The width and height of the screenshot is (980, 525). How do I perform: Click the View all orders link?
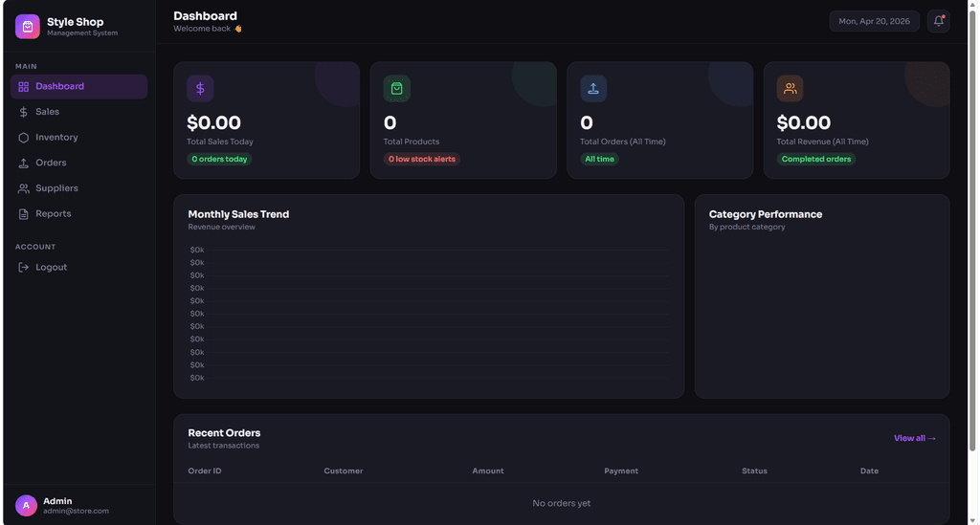coord(914,438)
